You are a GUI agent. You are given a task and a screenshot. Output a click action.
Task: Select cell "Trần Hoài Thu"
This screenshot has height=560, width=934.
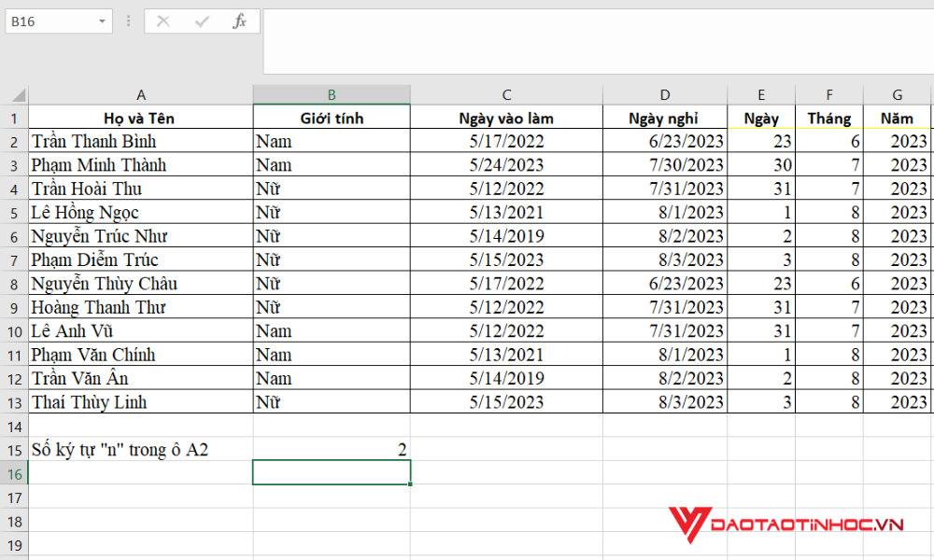[x=141, y=189]
